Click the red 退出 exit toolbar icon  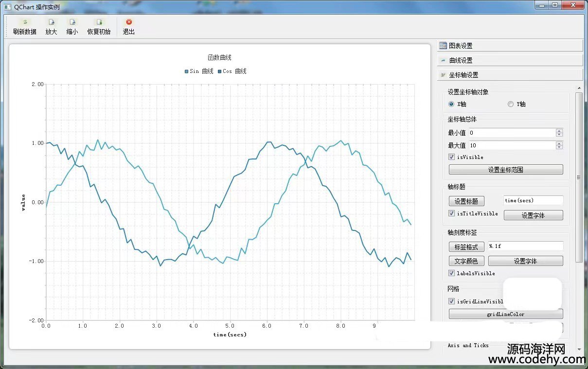click(128, 22)
